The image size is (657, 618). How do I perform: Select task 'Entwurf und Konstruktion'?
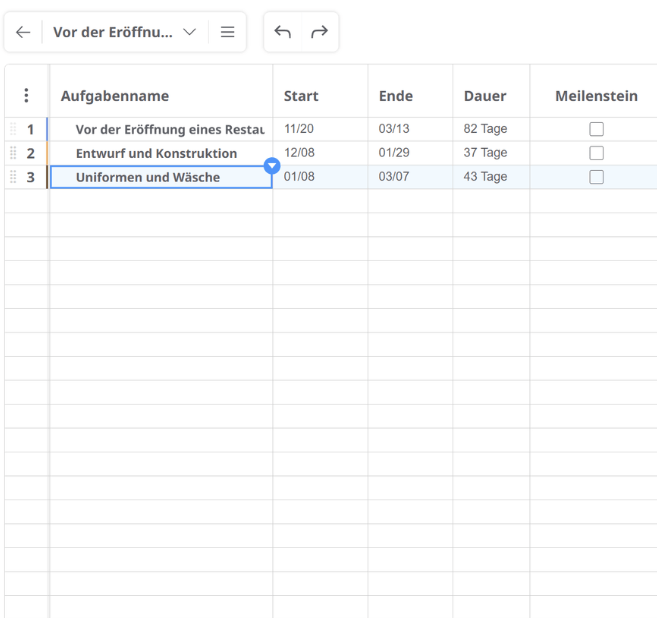[x=156, y=153]
